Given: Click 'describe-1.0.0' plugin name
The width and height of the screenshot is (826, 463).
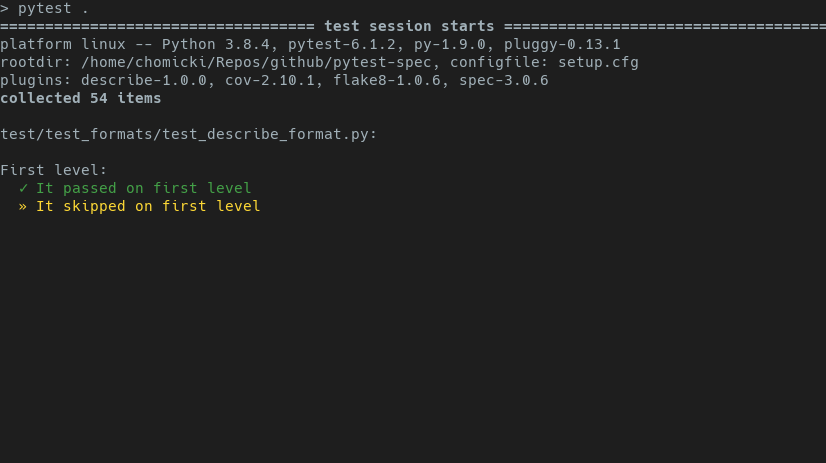Looking at the screenshot, I should pos(144,80).
